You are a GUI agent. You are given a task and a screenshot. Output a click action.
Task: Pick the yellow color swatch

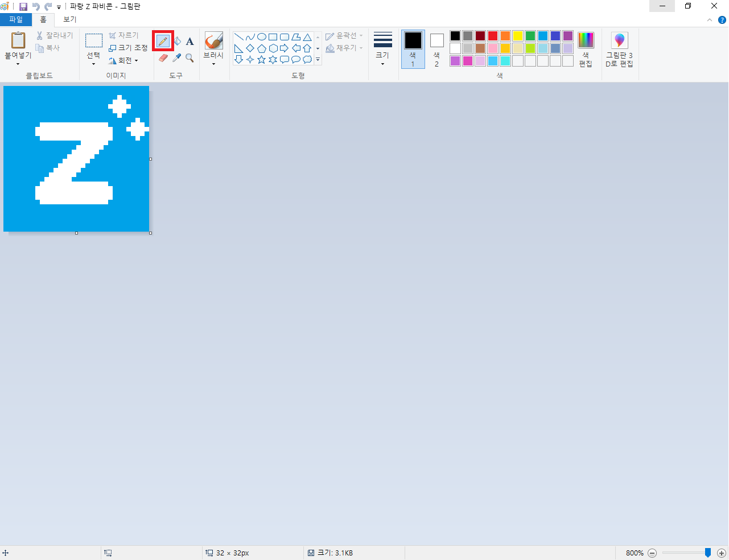pos(518,36)
